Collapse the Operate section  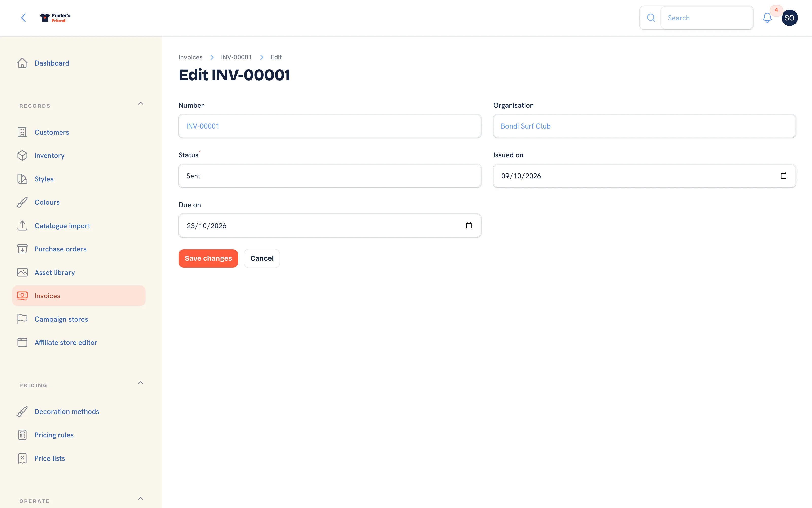click(x=141, y=499)
